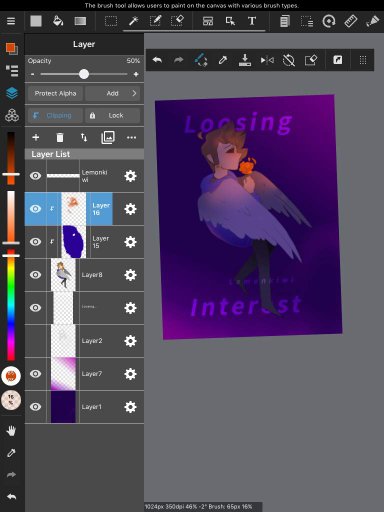This screenshot has height=512, width=384.
Task: Click the save canvas download icon
Action: 245,60
